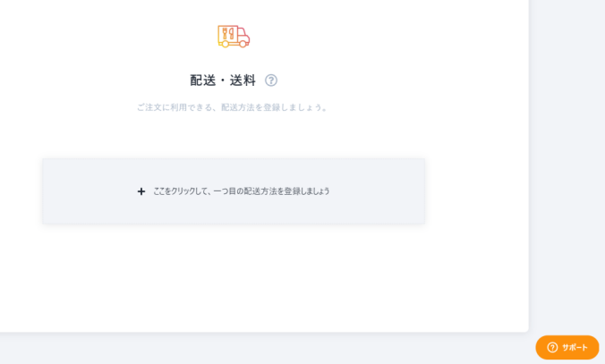Select ここをクリックして、一つ目の配送方法を登録しましょう text

pos(242,191)
